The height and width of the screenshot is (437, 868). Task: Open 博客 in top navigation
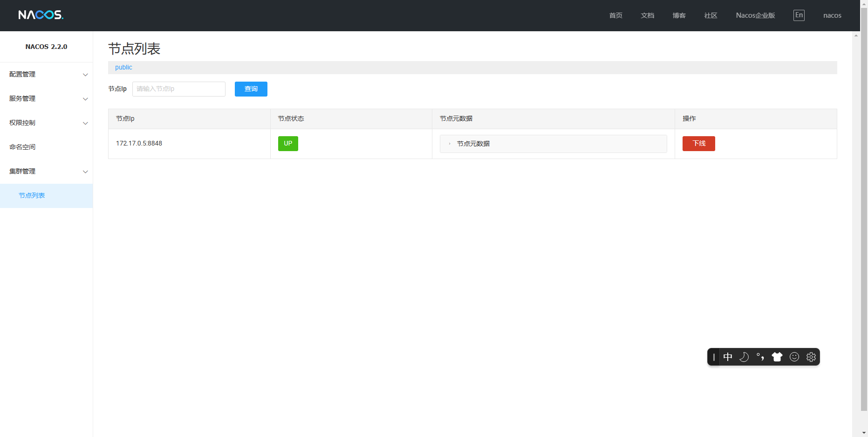click(679, 15)
